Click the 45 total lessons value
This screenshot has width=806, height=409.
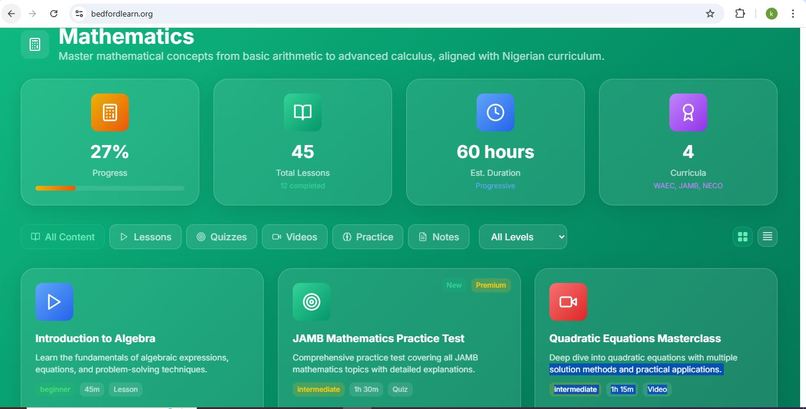(x=302, y=152)
